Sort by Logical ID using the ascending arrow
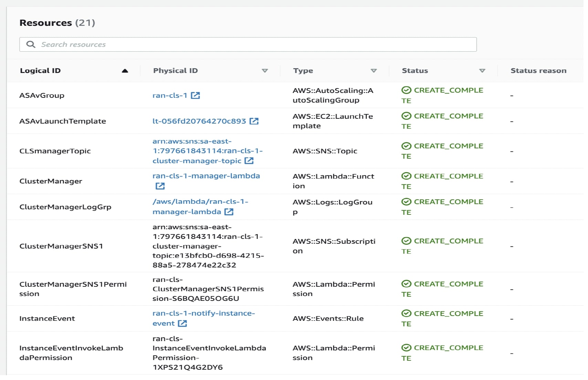588x380 pixels. [125, 71]
